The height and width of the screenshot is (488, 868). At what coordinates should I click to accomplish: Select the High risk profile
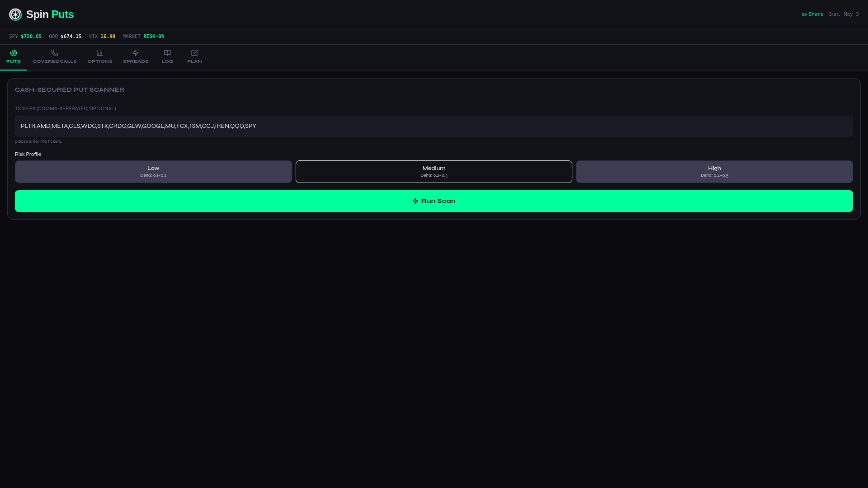pyautogui.click(x=714, y=172)
